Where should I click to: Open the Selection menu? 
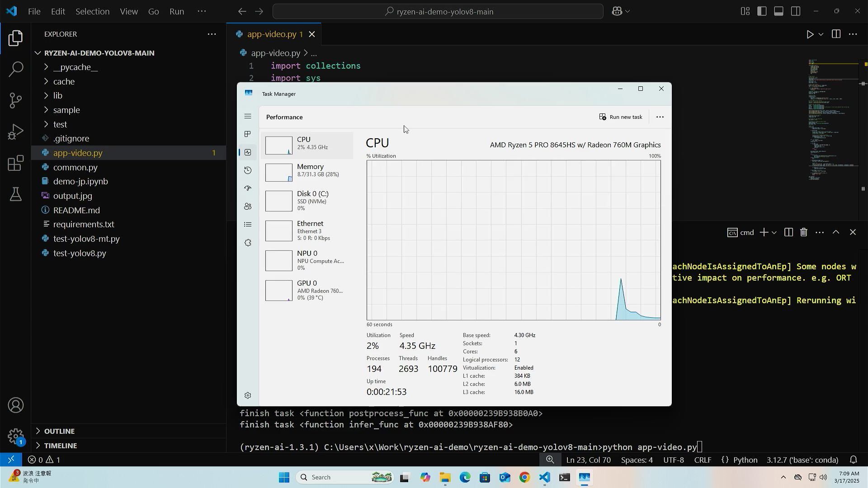click(92, 11)
